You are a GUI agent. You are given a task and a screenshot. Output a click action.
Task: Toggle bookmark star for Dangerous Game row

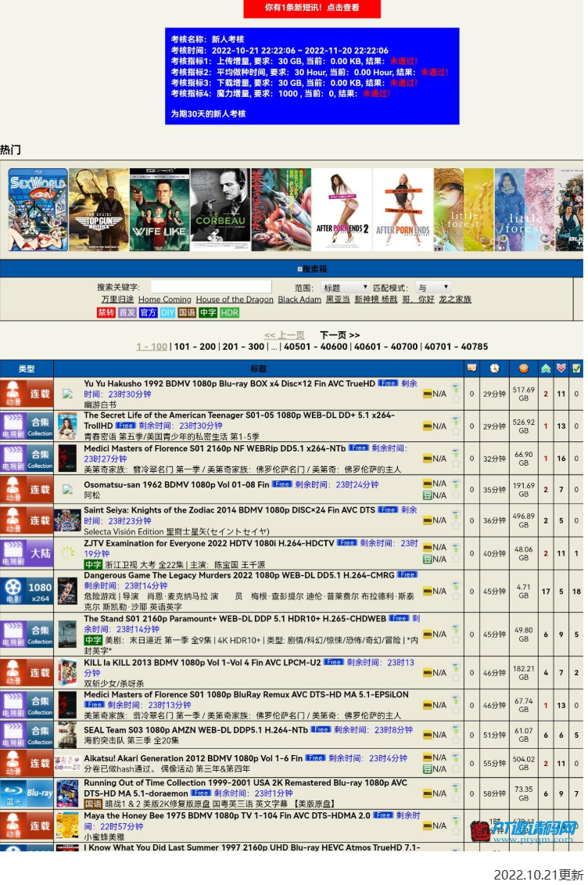click(456, 596)
